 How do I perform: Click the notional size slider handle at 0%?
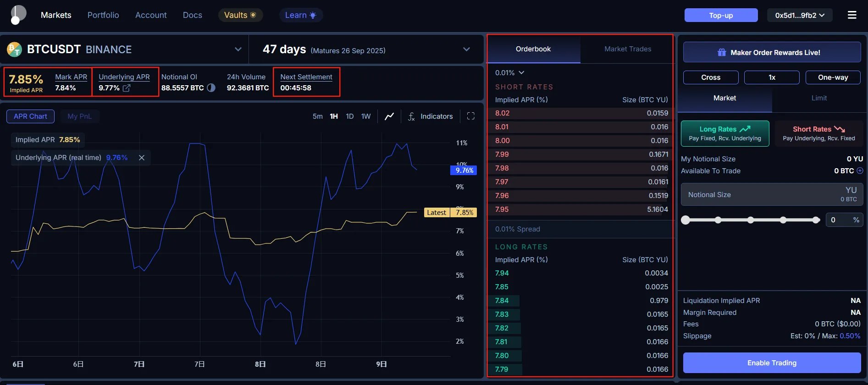point(686,220)
